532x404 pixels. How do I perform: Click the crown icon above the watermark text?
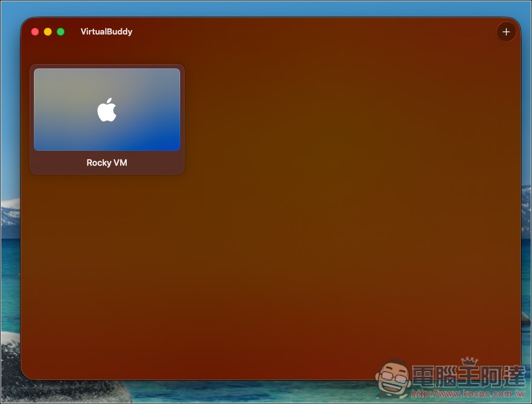(x=468, y=362)
